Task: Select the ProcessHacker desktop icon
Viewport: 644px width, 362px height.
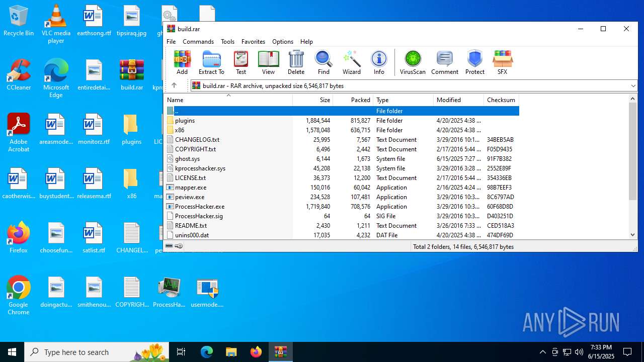Action: (169, 292)
